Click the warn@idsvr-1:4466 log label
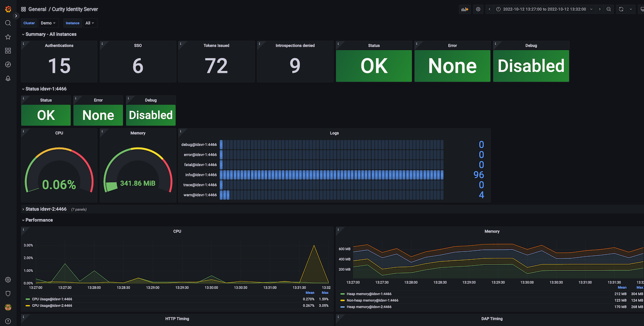The height and width of the screenshot is (326, 644). [199, 195]
